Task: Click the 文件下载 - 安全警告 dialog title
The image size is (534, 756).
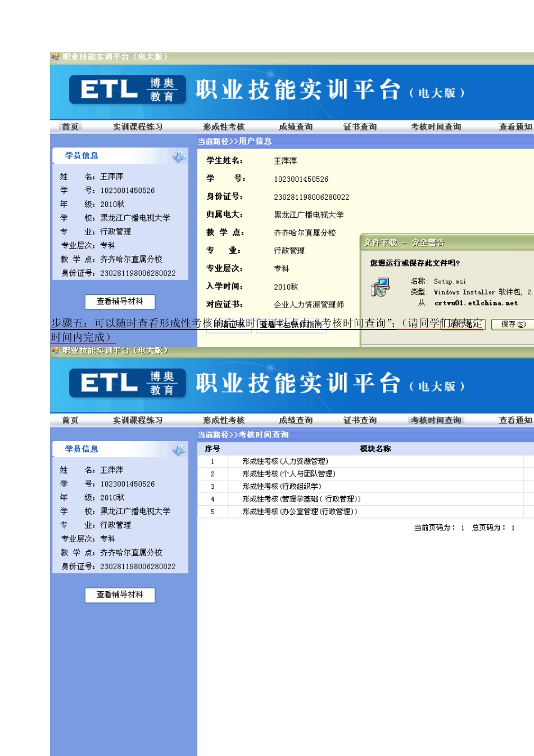Action: (x=404, y=242)
